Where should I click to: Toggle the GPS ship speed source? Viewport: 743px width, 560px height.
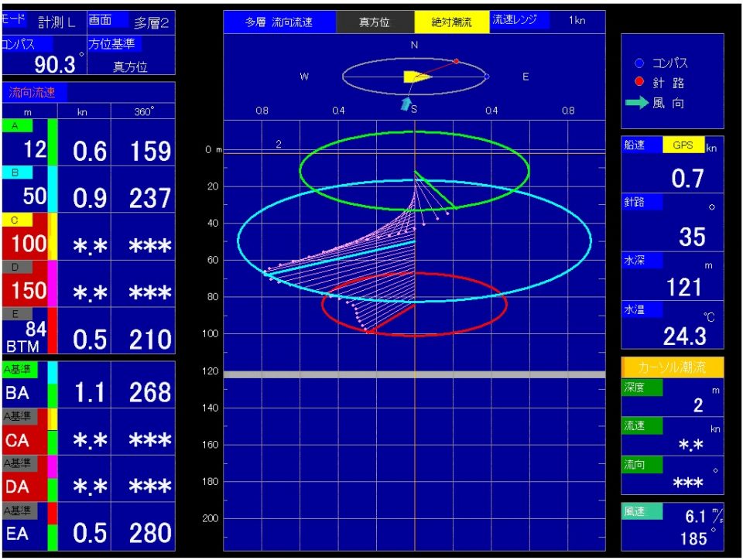[x=683, y=145]
